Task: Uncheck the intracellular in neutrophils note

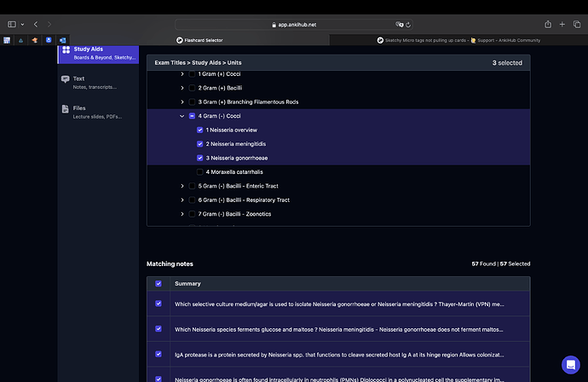Action: 159,379
